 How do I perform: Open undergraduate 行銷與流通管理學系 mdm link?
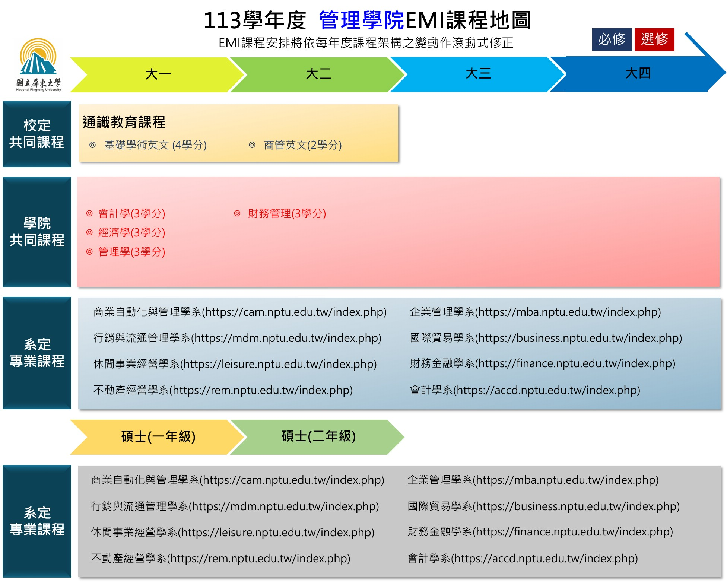pos(237,338)
